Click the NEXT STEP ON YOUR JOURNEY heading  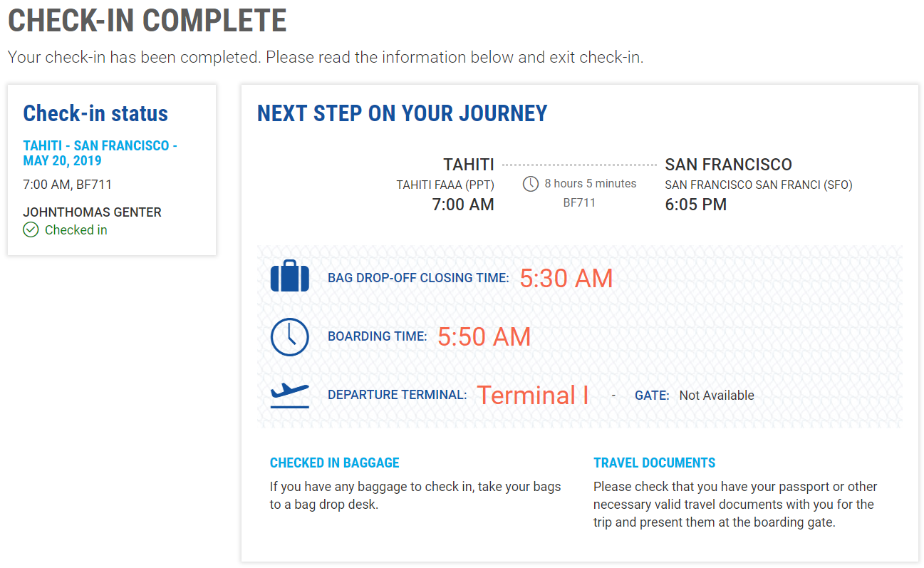402,113
